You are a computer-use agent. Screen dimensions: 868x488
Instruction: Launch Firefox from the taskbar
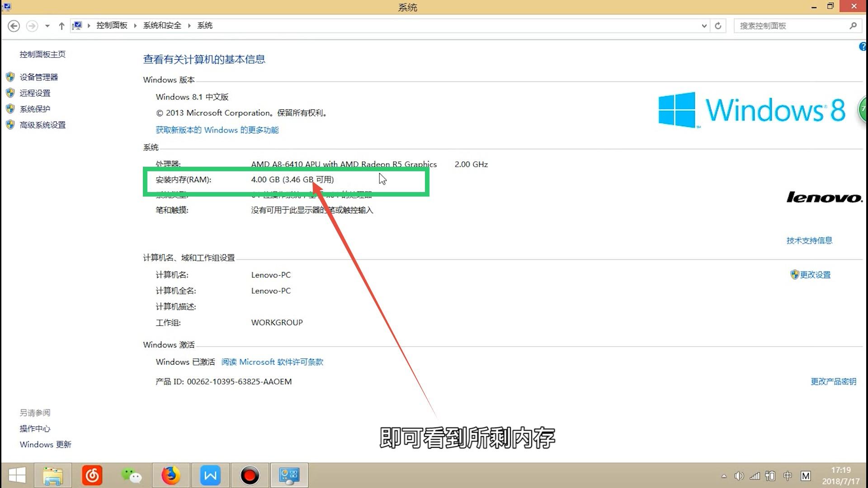pos(171,475)
